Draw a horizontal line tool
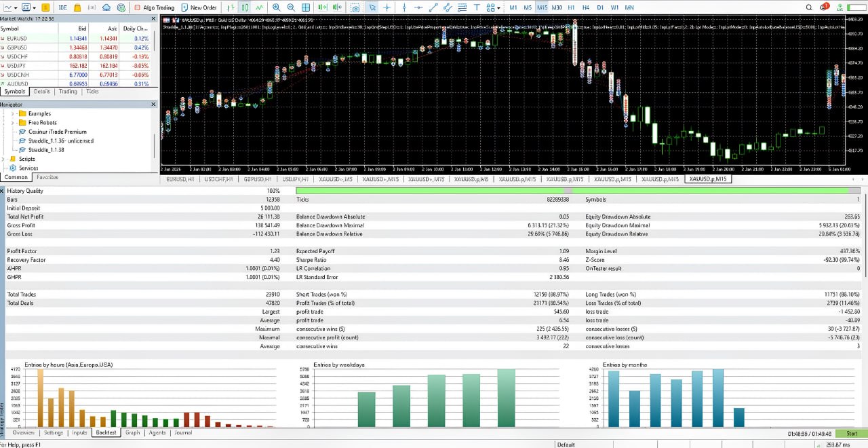This screenshot has width=868, height=448. (x=419, y=7)
